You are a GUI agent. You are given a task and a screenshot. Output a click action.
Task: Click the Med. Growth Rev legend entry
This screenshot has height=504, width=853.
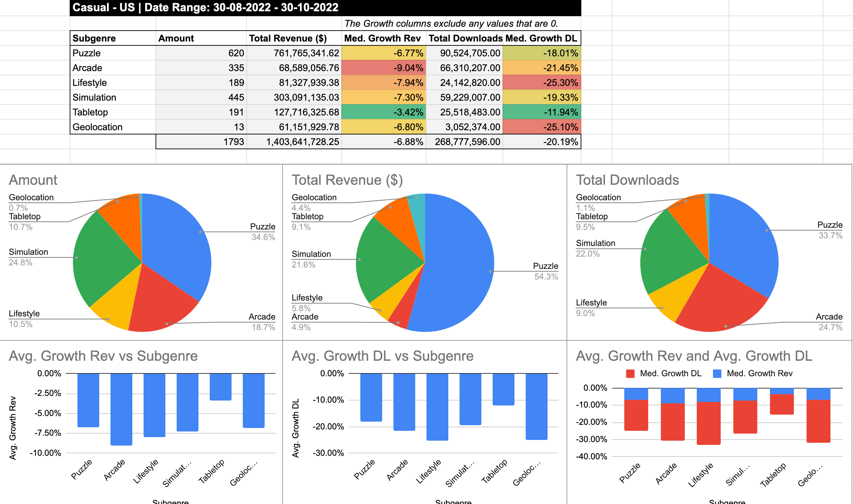point(753,373)
